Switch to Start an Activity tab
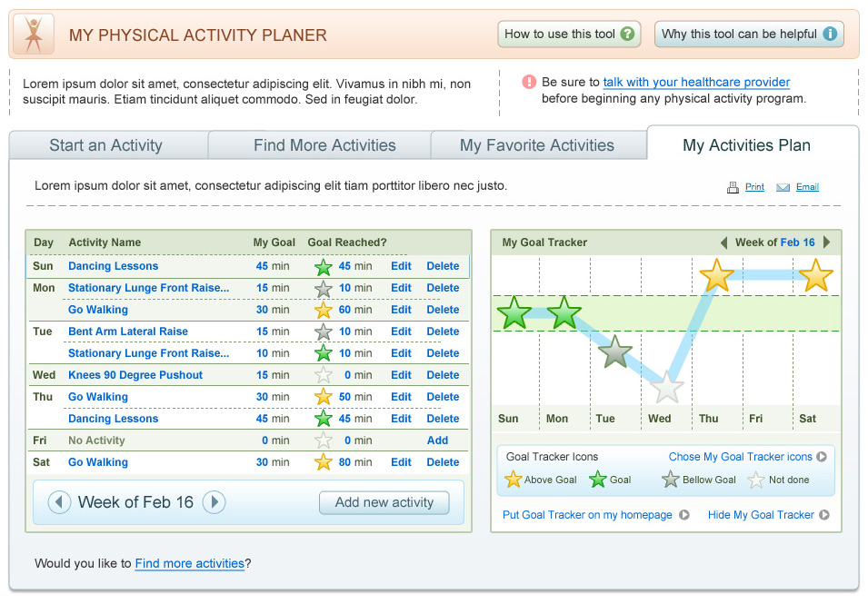The width and height of the screenshot is (868, 604). (105, 145)
